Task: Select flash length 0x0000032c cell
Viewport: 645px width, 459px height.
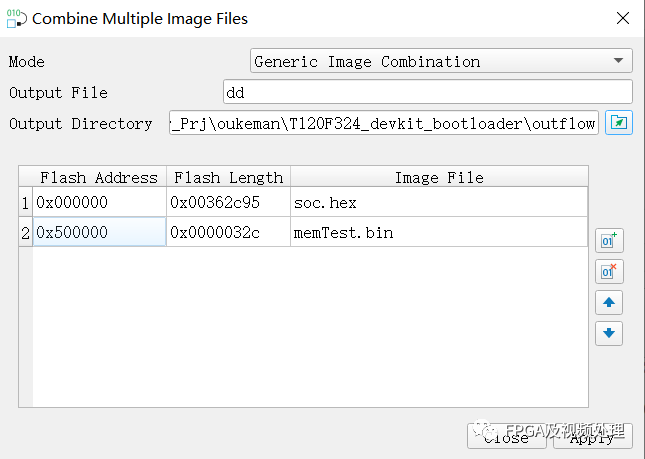Action: (228, 232)
